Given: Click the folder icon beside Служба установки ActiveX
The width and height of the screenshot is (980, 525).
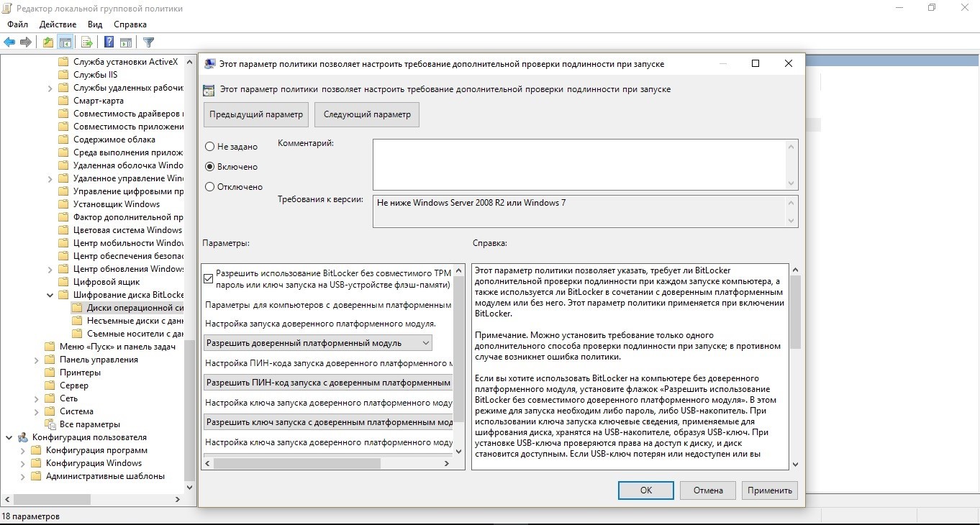Looking at the screenshot, I should [x=63, y=62].
